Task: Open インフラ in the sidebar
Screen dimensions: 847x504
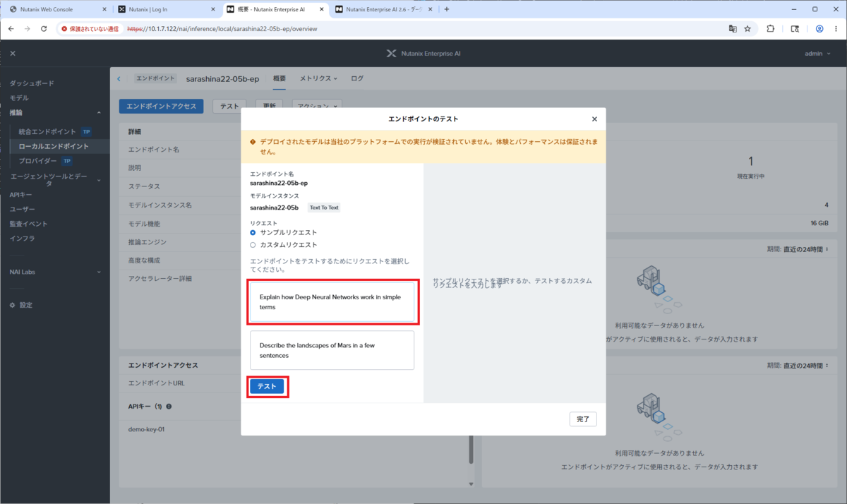Action: pos(22,238)
